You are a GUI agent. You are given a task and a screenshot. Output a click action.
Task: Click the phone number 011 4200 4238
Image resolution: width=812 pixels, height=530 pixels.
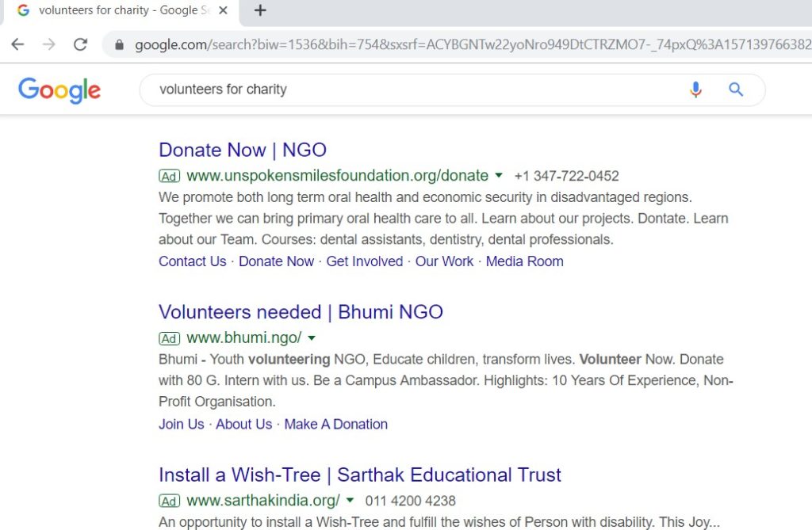pyautogui.click(x=411, y=501)
